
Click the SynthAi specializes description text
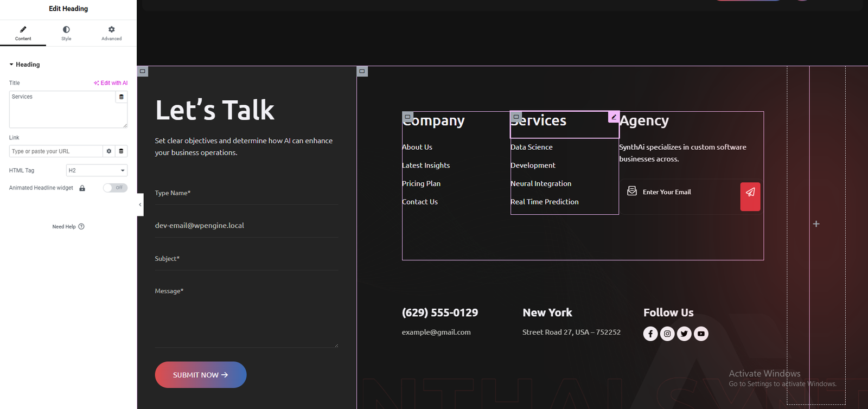coord(682,153)
